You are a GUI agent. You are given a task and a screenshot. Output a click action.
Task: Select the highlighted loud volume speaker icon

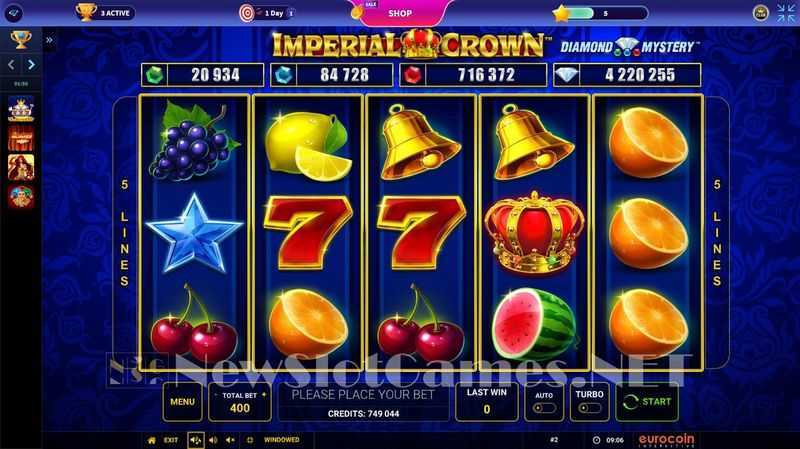(196, 440)
